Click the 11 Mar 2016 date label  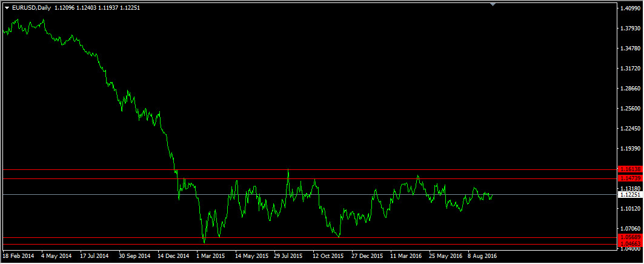point(405,256)
